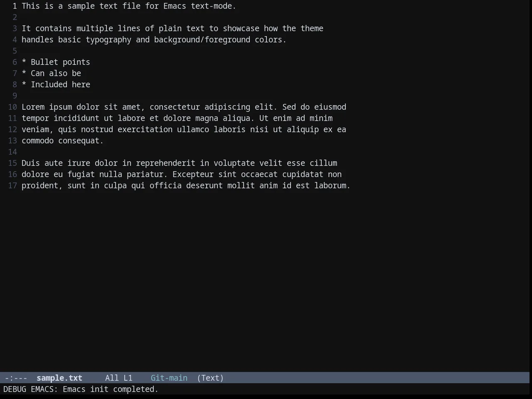Image resolution: width=532 pixels, height=399 pixels.
Task: Click 'commodo consequat.' on line 13
Action: tap(63, 140)
